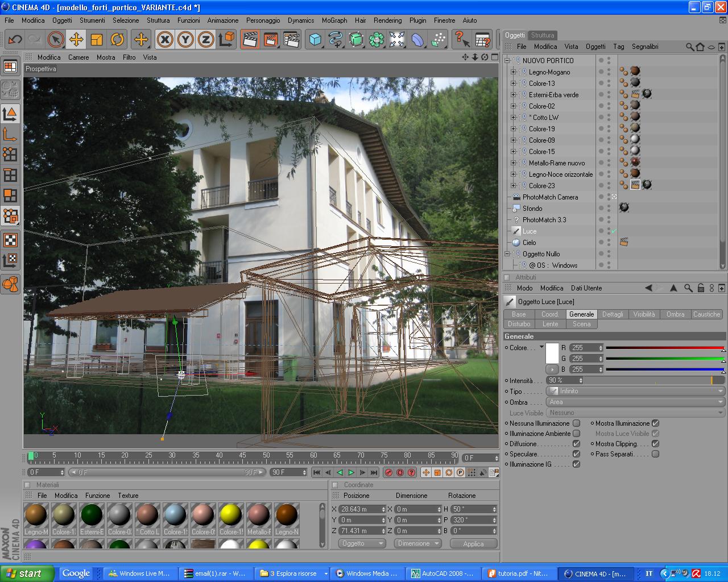This screenshot has height=582, width=728.
Task: Switch to AutoCAD 2008 in the taskbar
Action: point(444,573)
